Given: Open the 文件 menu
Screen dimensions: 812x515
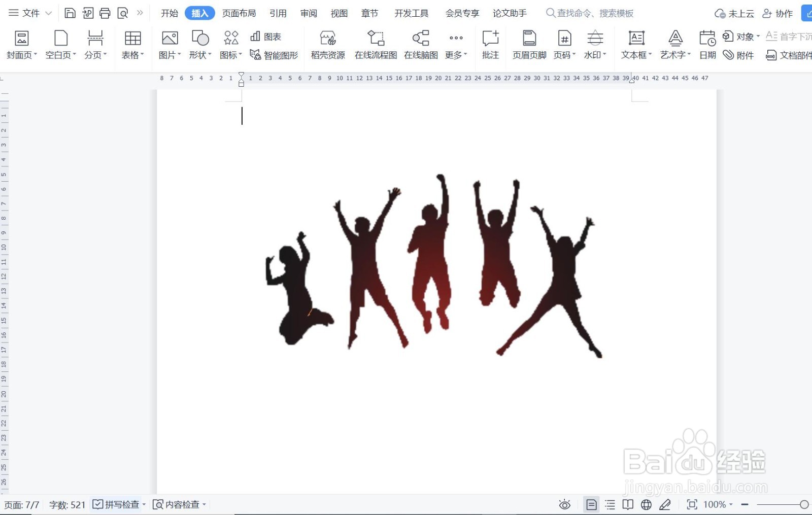Looking at the screenshot, I should pyautogui.click(x=25, y=13).
